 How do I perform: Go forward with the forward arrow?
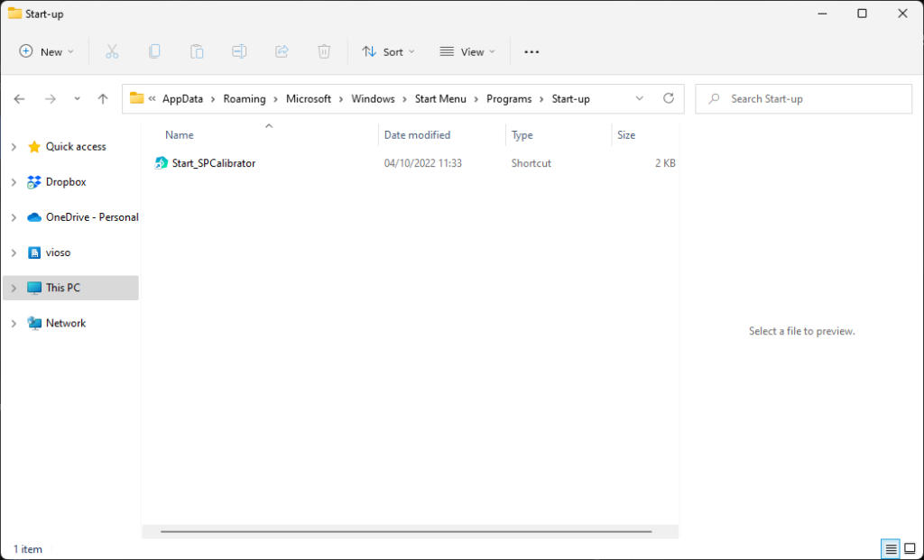51,99
